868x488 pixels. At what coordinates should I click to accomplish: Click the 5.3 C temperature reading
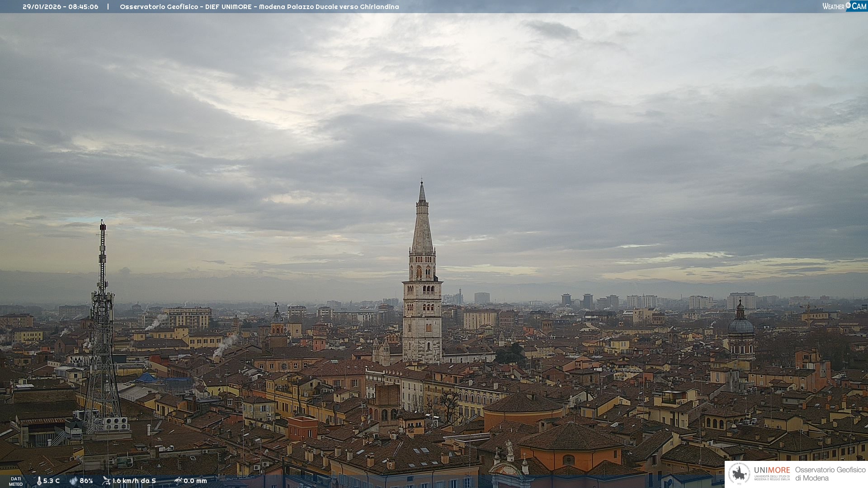[52, 481]
